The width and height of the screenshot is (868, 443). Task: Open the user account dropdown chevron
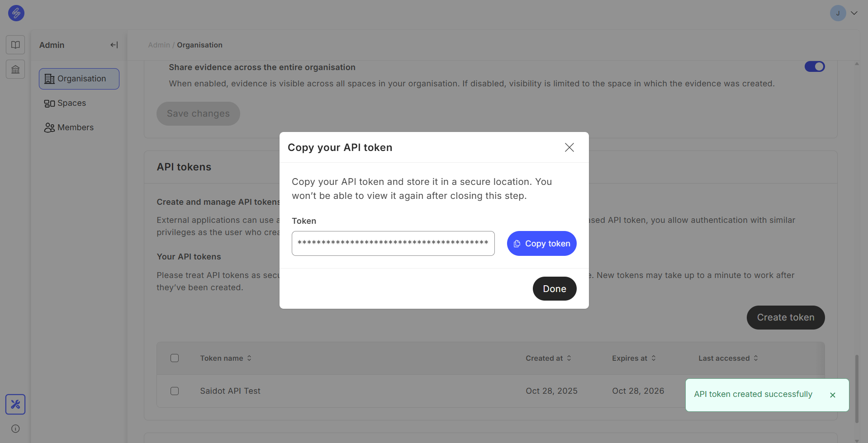(x=854, y=13)
